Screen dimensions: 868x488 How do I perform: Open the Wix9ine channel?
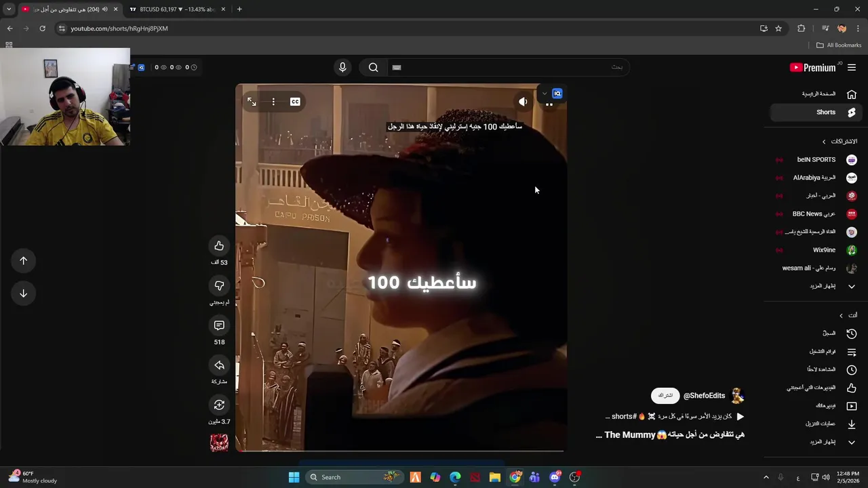tap(815, 250)
